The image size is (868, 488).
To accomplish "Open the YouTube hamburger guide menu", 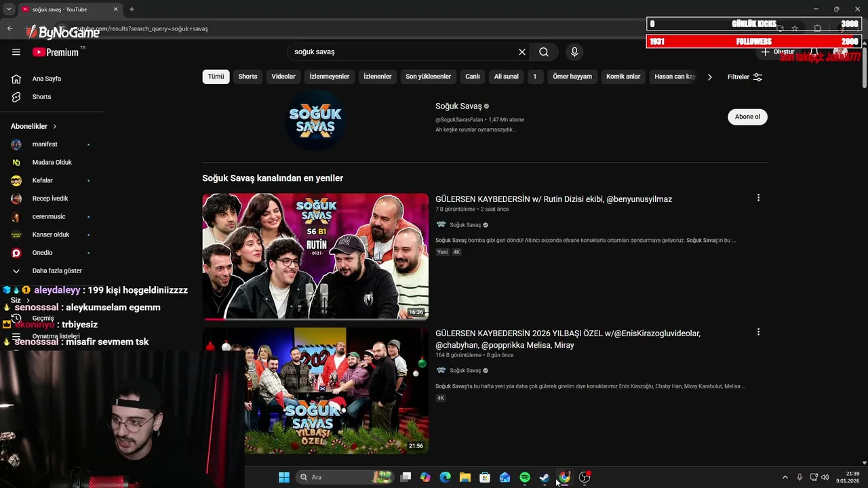I will point(16,52).
